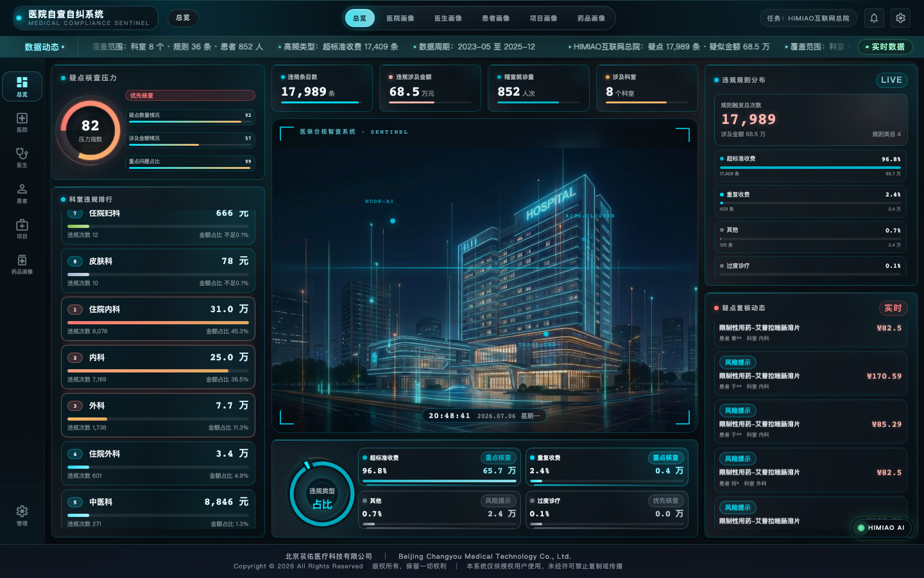Viewport: 924px width, 578px height.
Task: Click the 重点核查 tag on 超标准收费 card
Action: pos(498,458)
